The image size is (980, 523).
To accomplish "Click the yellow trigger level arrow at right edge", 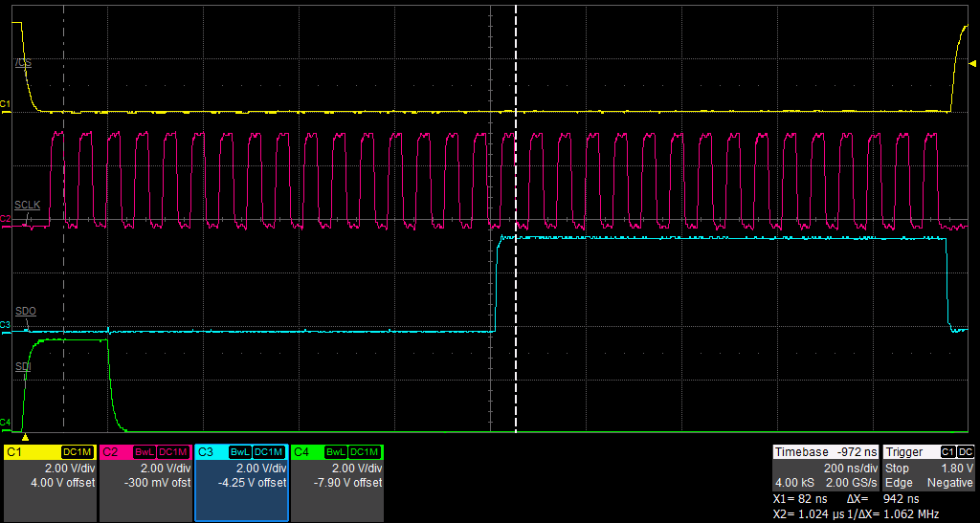I will coord(972,64).
